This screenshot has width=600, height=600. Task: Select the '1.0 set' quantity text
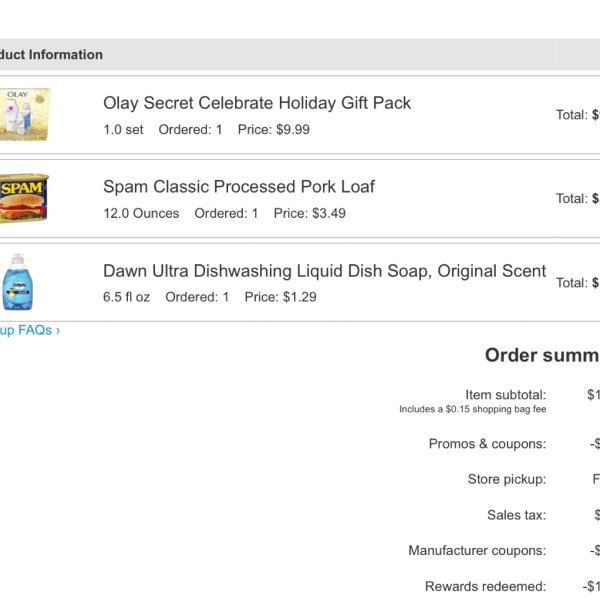(x=123, y=129)
